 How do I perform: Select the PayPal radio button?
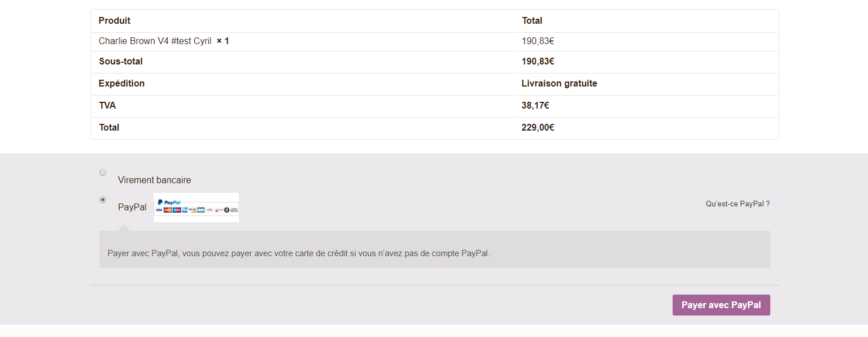tap(103, 200)
